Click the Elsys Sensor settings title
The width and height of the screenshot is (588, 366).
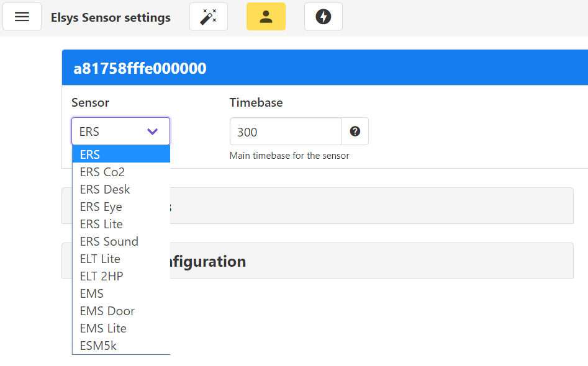coord(111,17)
